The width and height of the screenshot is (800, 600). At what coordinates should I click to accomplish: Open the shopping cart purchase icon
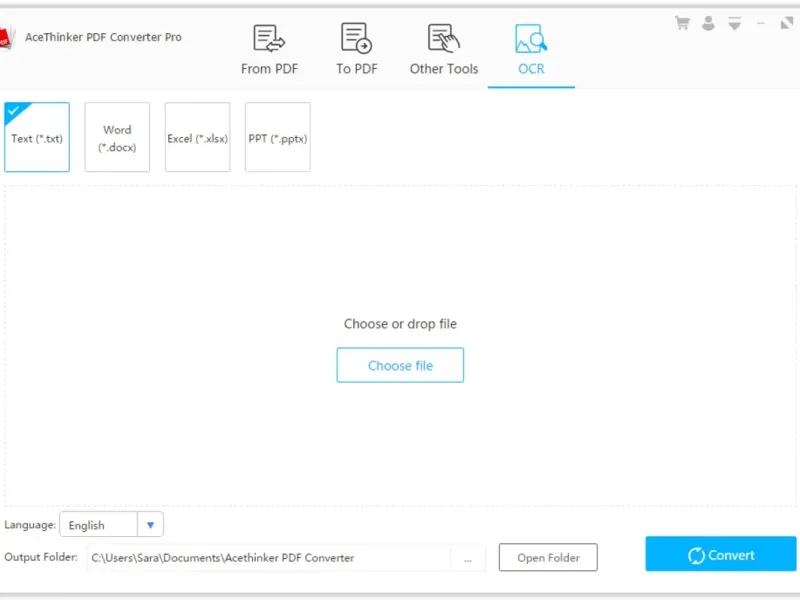pyautogui.click(x=682, y=23)
